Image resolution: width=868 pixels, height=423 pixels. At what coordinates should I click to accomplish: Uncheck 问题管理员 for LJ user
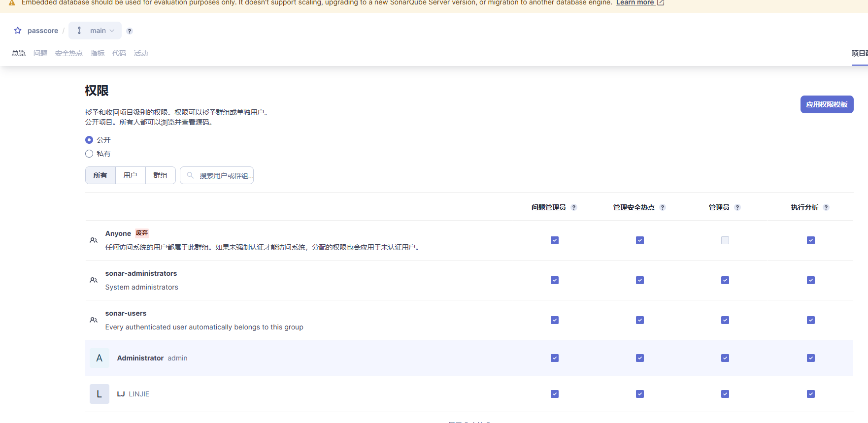point(555,394)
